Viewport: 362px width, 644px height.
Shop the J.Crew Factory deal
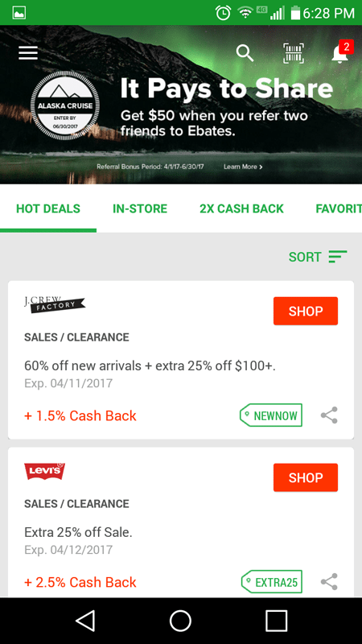click(x=306, y=311)
